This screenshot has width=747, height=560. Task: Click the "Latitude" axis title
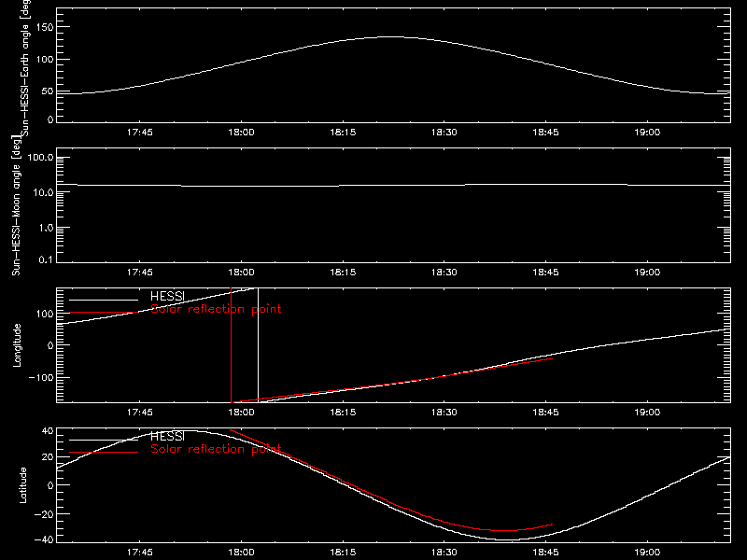pos(22,485)
